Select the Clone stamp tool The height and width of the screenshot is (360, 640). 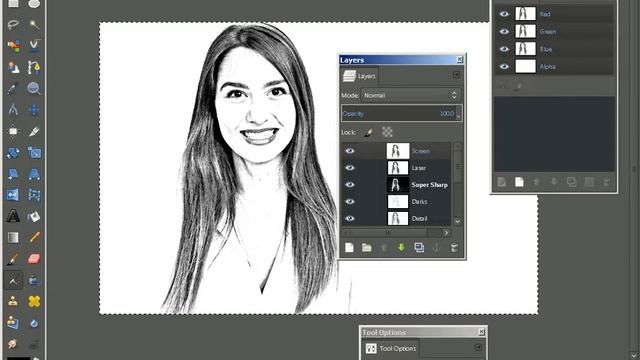13,302
